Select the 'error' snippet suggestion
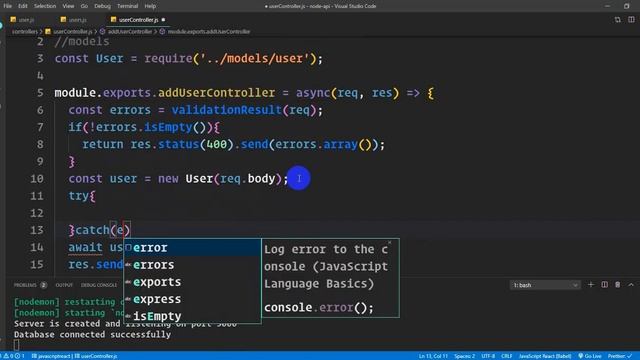The height and width of the screenshot is (360, 640). pos(192,248)
